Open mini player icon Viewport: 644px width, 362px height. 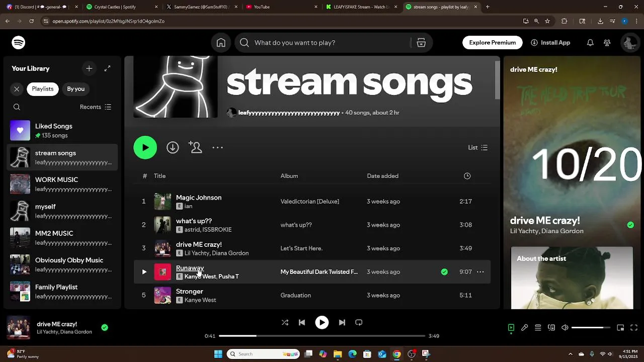coord(620,328)
